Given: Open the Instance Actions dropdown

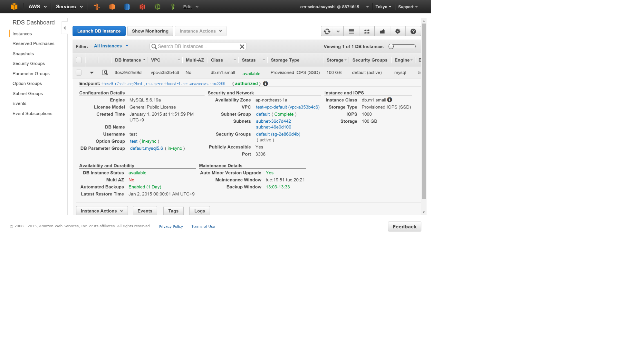Looking at the screenshot, I should [200, 31].
